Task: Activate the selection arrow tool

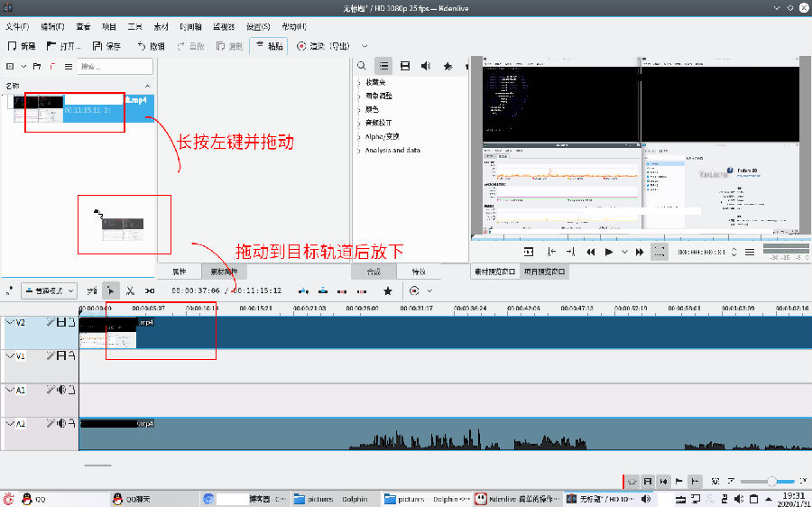Action: [110, 290]
